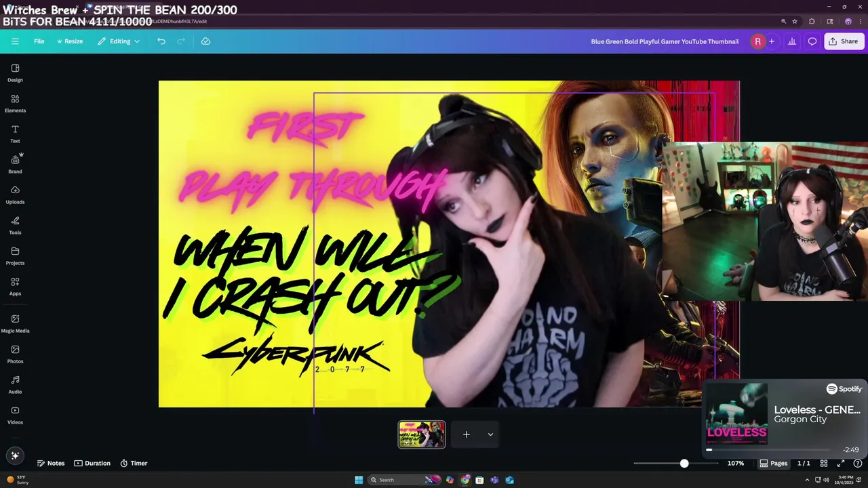This screenshot has height=488, width=868.
Task: Open the Chrome three-dot menu
Action: (x=861, y=21)
